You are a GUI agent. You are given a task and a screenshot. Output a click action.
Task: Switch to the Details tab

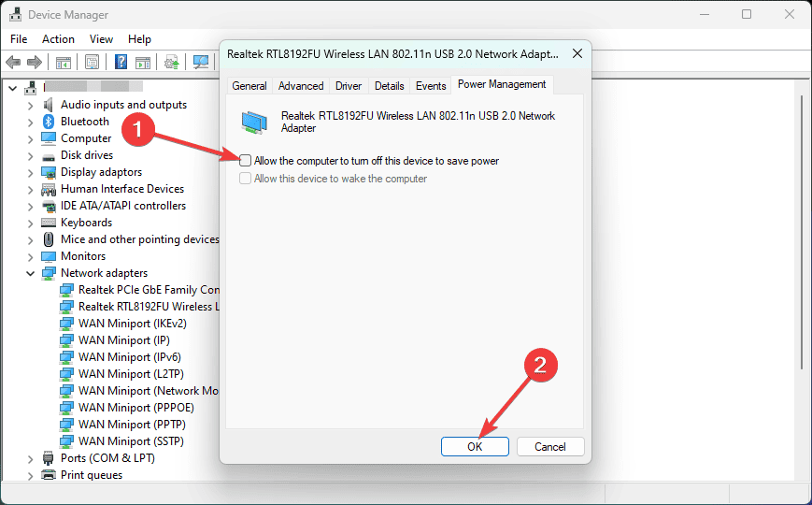[389, 85]
